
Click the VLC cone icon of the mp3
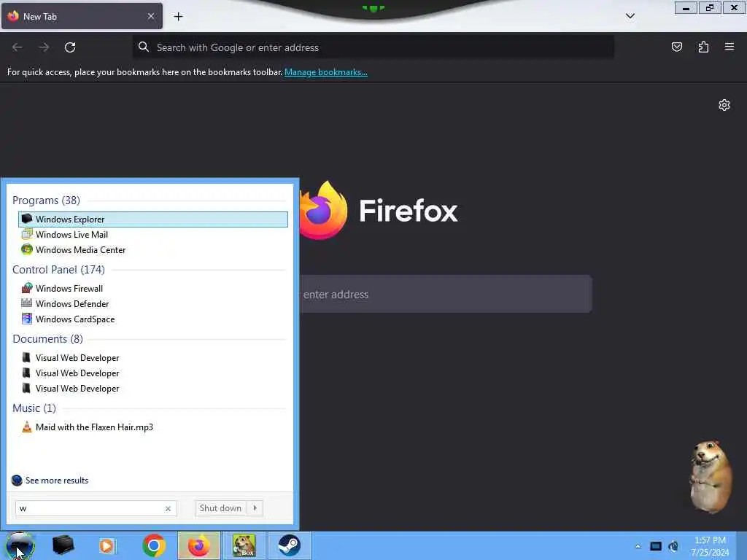(x=27, y=427)
